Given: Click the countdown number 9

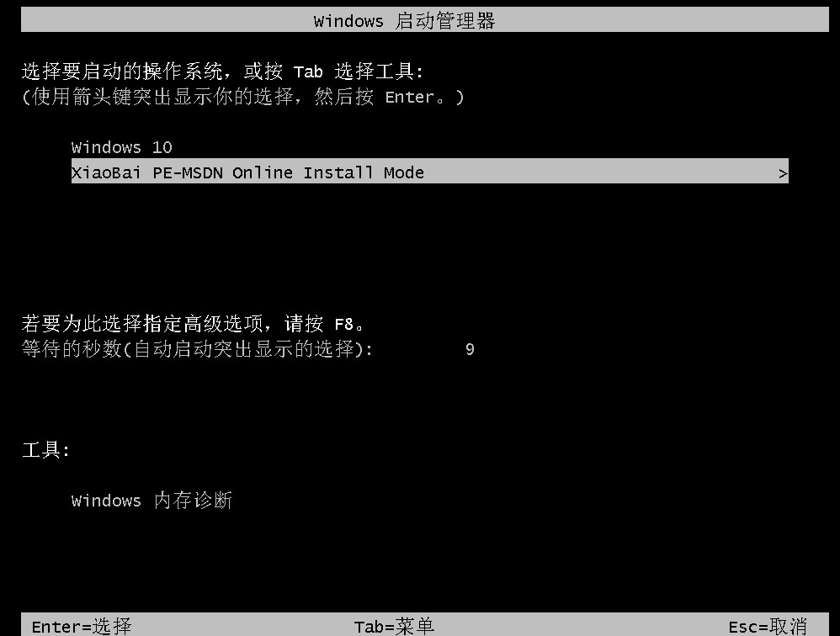Looking at the screenshot, I should click(470, 350).
